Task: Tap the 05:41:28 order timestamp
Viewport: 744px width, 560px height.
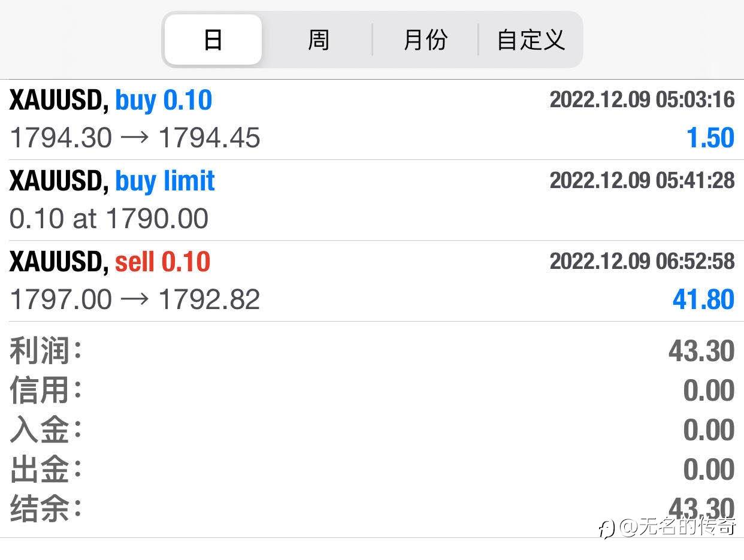Action: pos(642,180)
